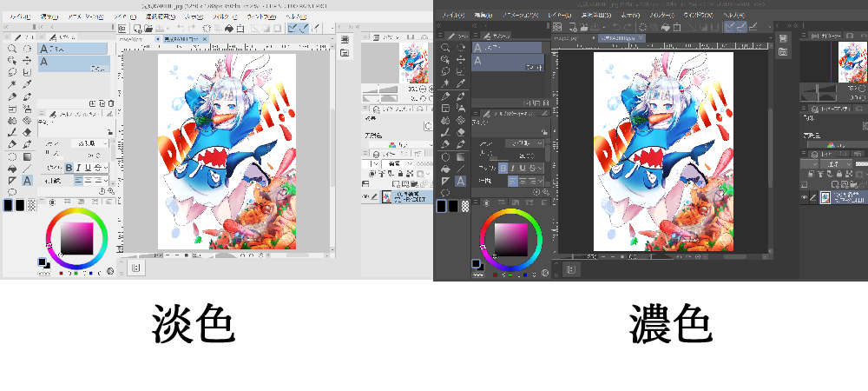Select the Lasso selection tool in light-theme window
The height and width of the screenshot is (391, 868).
tap(11, 72)
